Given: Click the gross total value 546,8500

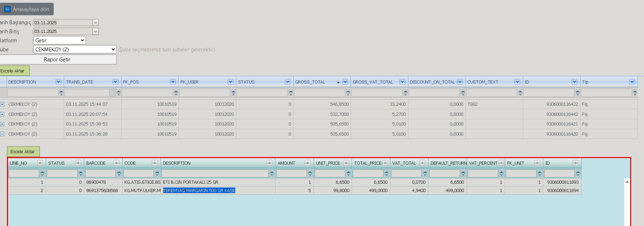Looking at the screenshot, I should 322,104.
